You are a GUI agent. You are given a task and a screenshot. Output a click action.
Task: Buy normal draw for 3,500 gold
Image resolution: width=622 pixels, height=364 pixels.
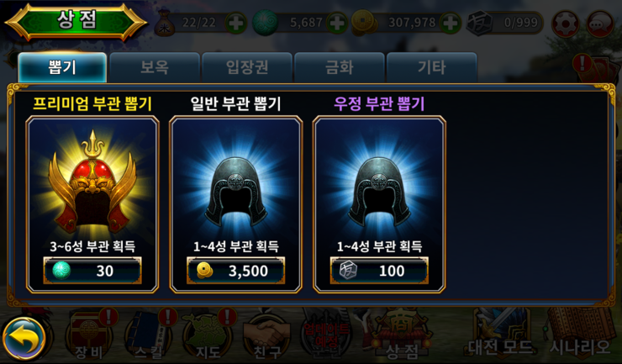coord(236,271)
